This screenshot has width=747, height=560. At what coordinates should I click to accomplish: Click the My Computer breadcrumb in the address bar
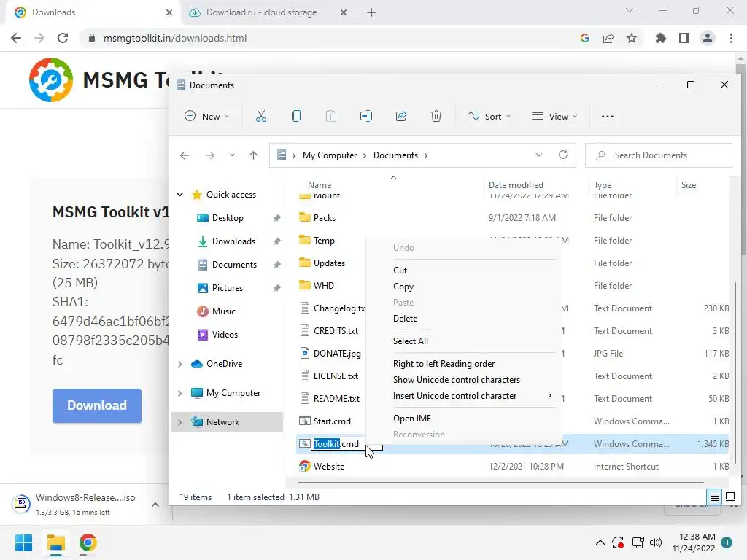[330, 155]
